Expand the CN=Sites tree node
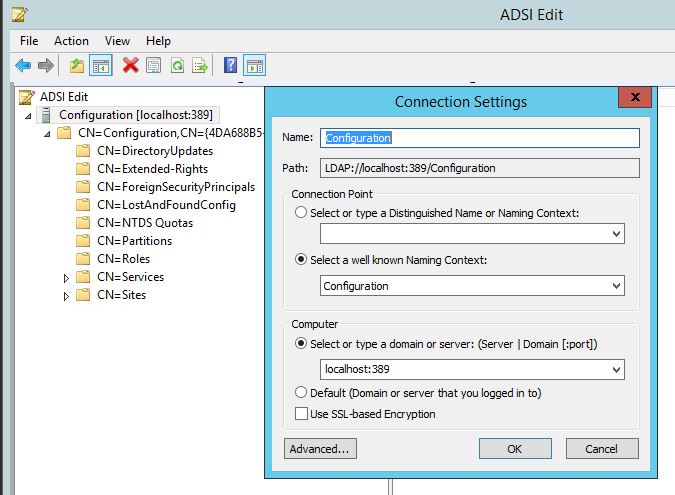This screenshot has width=675, height=495. coord(66,296)
